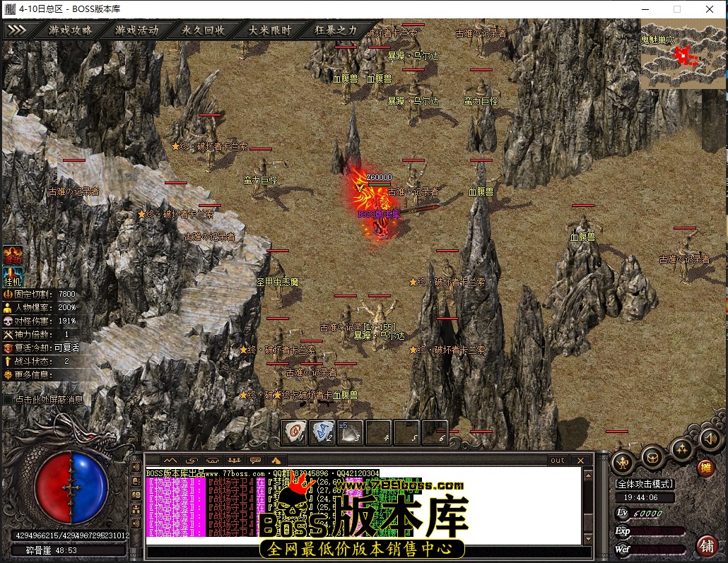Maximize the game window
This screenshot has width=728, height=563.
click(677, 8)
